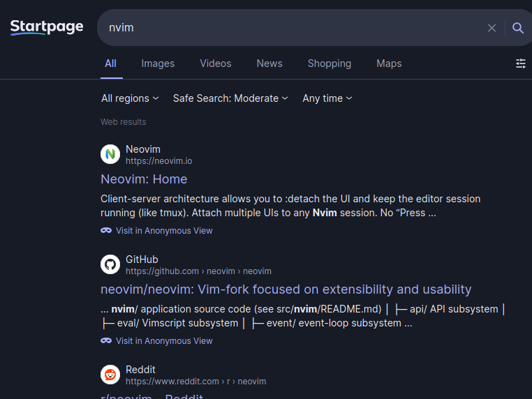Go to the News tab

coord(269,63)
